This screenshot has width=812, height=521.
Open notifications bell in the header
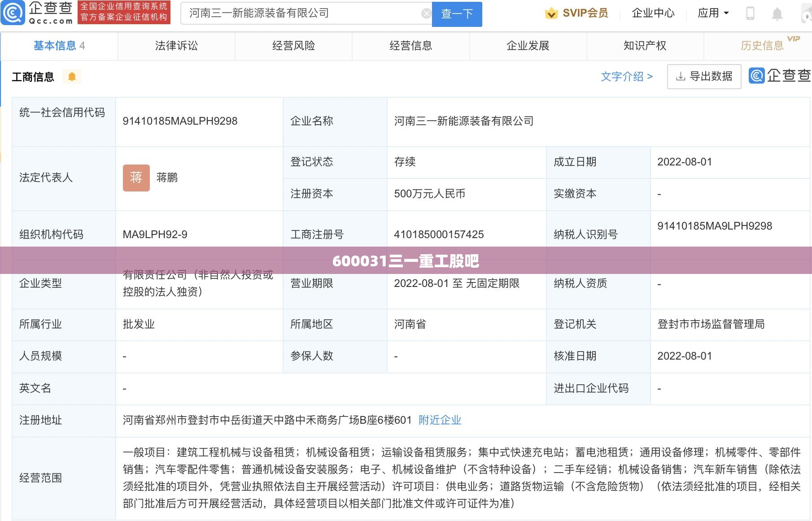pyautogui.click(x=777, y=14)
